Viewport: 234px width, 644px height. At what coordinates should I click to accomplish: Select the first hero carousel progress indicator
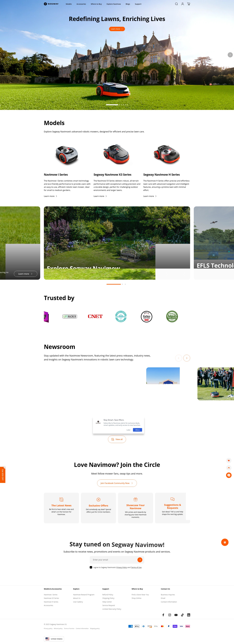[112, 105]
